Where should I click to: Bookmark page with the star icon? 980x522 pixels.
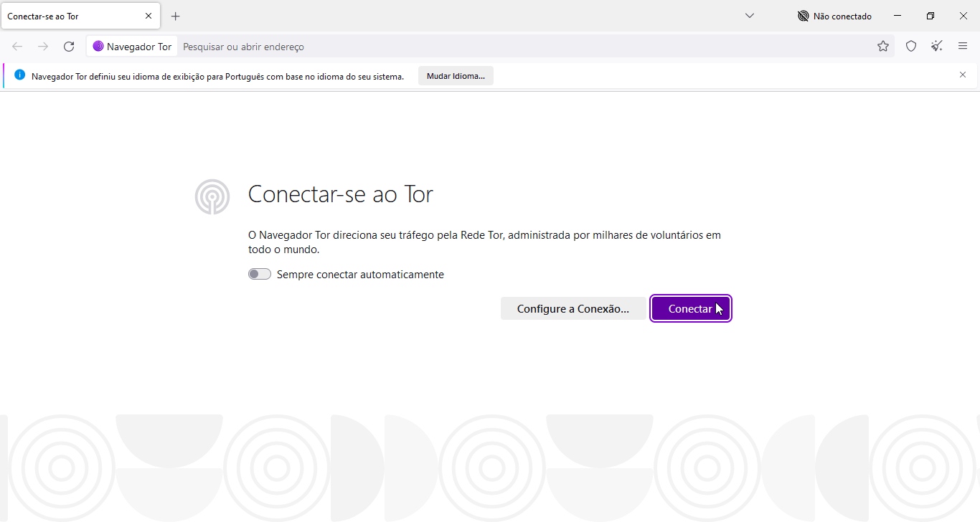(x=883, y=47)
